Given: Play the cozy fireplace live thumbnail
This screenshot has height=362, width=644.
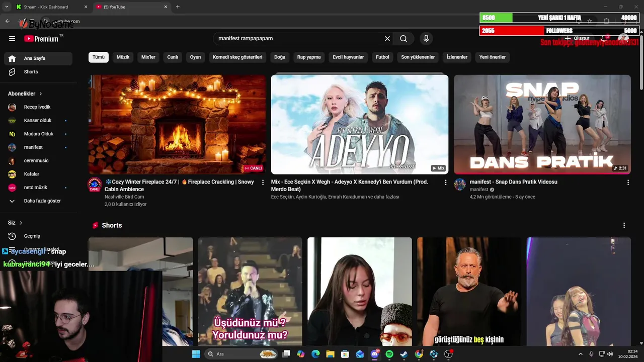Looking at the screenshot, I should pos(177,124).
